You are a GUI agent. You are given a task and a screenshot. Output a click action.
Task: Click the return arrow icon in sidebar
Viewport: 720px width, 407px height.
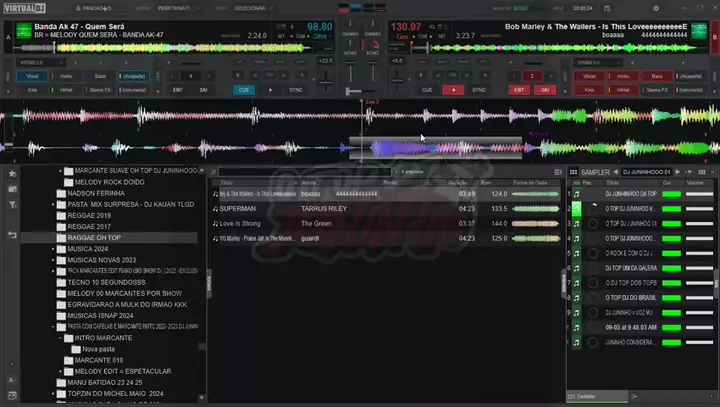click(12, 235)
